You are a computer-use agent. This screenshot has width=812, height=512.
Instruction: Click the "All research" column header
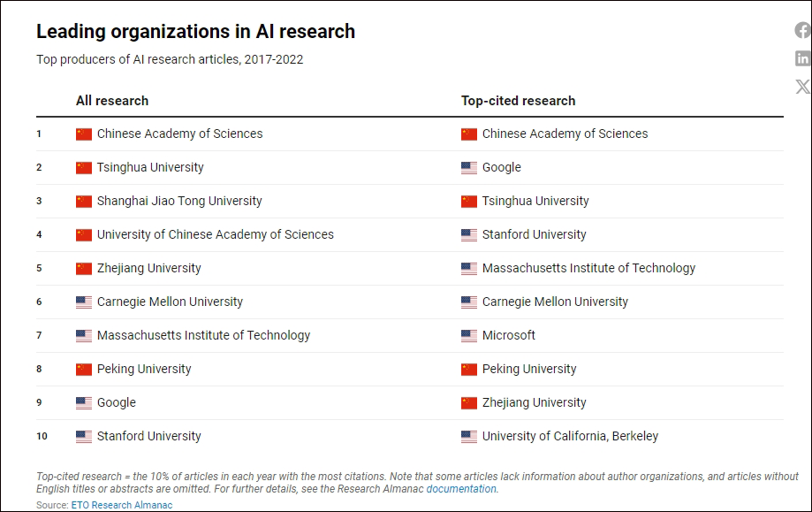point(112,101)
